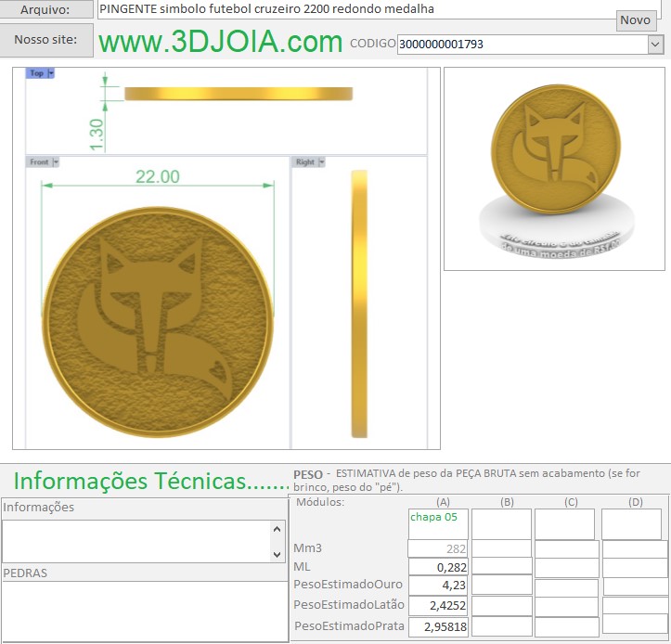Click the module B Mm3 field
Screen dimensions: 671x644
pos(501,548)
